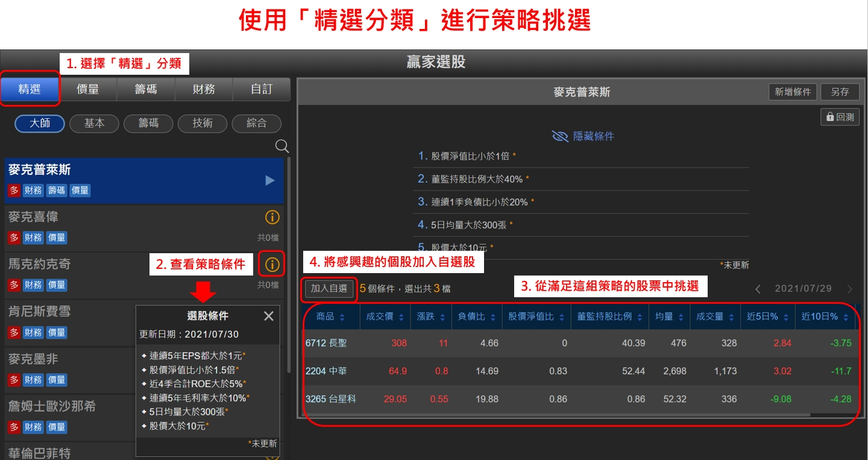Sort by 近5日% column
868x460 pixels.
(767, 317)
